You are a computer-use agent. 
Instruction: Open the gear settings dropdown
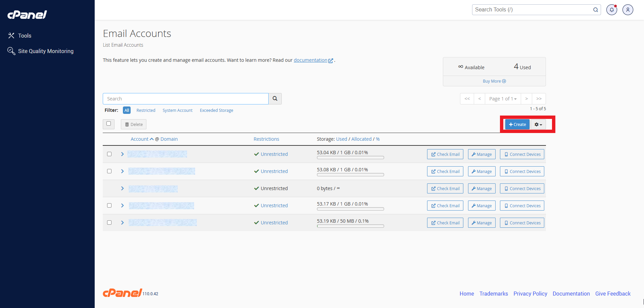(538, 125)
